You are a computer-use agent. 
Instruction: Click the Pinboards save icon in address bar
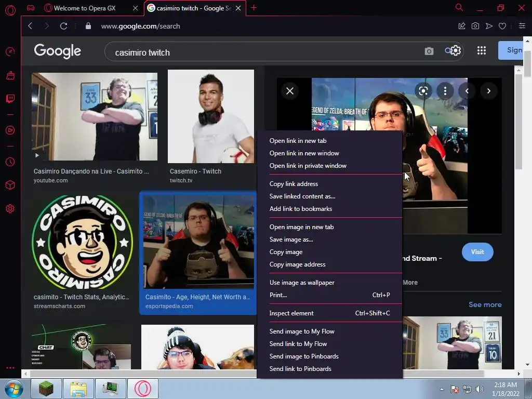462,26
